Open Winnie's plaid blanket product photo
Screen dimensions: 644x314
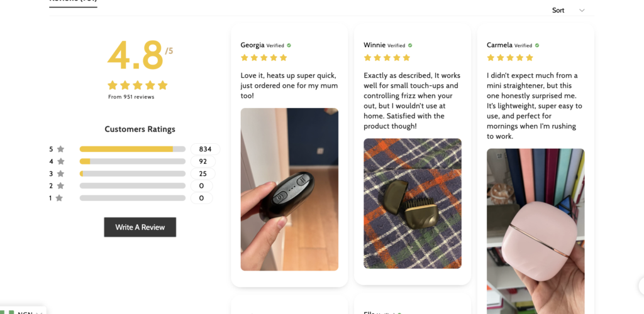coord(413,203)
